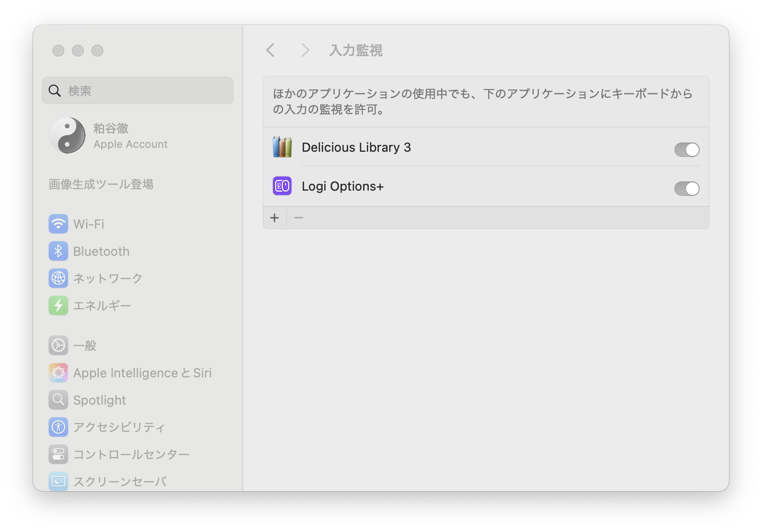The height and width of the screenshot is (532, 762).
Task: Select the エネルギー lightning icon
Action: 58,305
